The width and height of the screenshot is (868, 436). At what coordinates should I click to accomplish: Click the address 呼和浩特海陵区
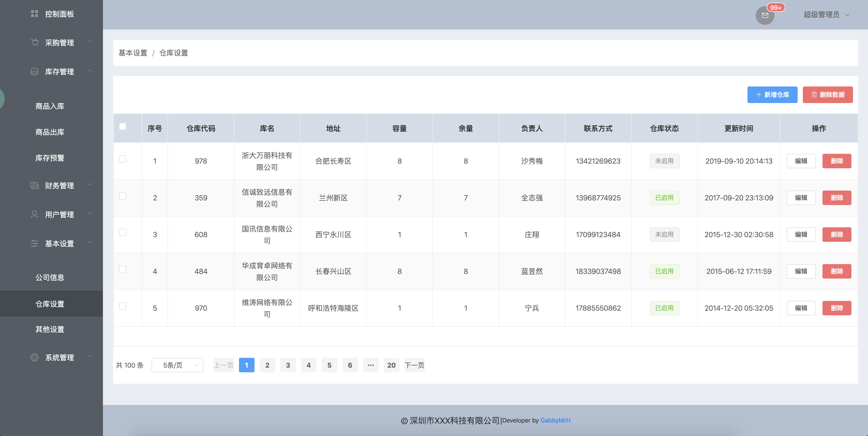[333, 308]
